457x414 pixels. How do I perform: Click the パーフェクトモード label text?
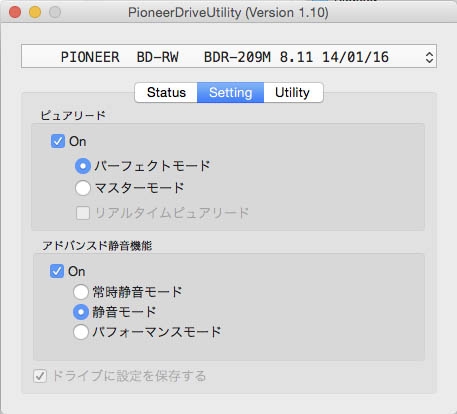pos(152,166)
